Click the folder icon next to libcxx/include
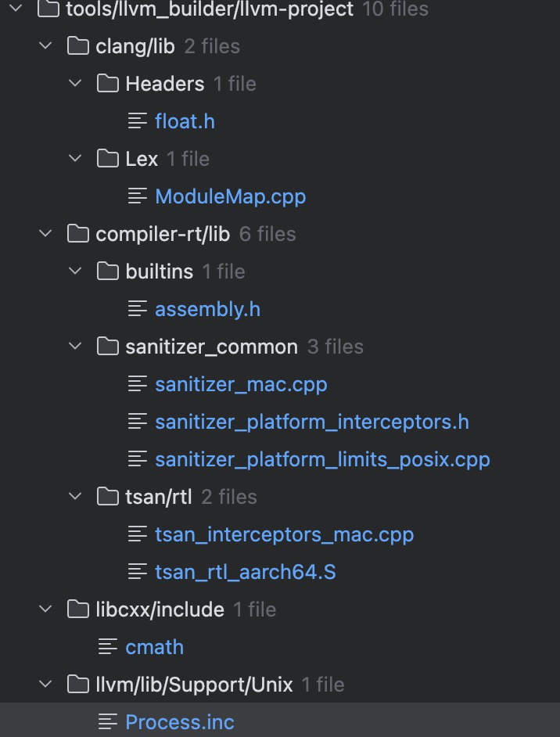This screenshot has height=737, width=560. tap(77, 609)
